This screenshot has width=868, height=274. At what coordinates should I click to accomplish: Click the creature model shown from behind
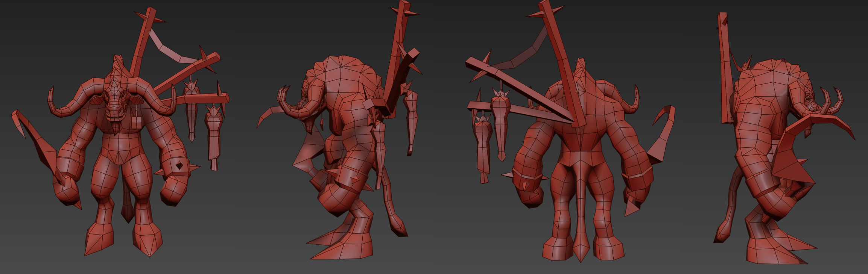pos(570,132)
